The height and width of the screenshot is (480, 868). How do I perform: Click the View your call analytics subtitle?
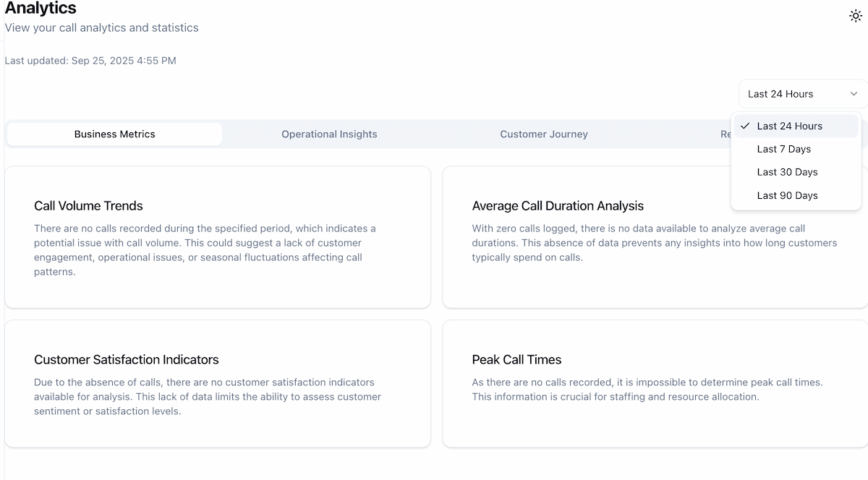[x=101, y=28]
